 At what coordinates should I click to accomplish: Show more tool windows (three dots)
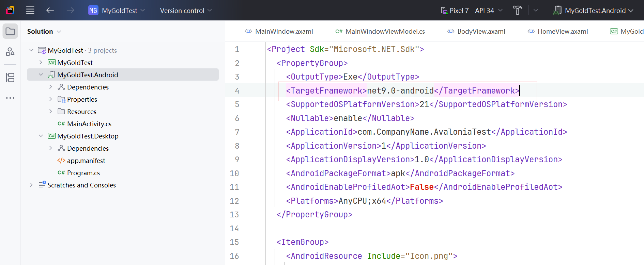pos(10,98)
